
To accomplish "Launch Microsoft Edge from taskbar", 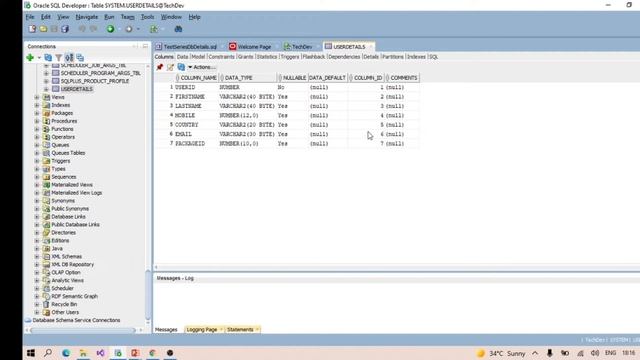I will click(66, 353).
